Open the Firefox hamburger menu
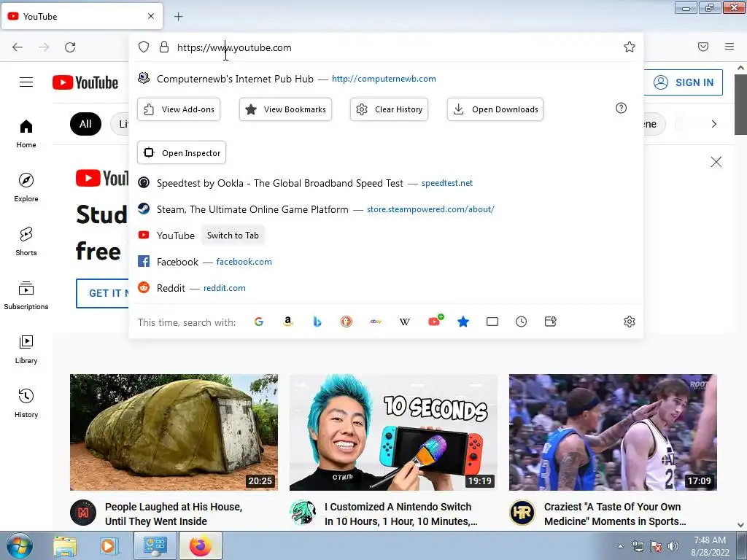The image size is (747, 560). click(729, 47)
